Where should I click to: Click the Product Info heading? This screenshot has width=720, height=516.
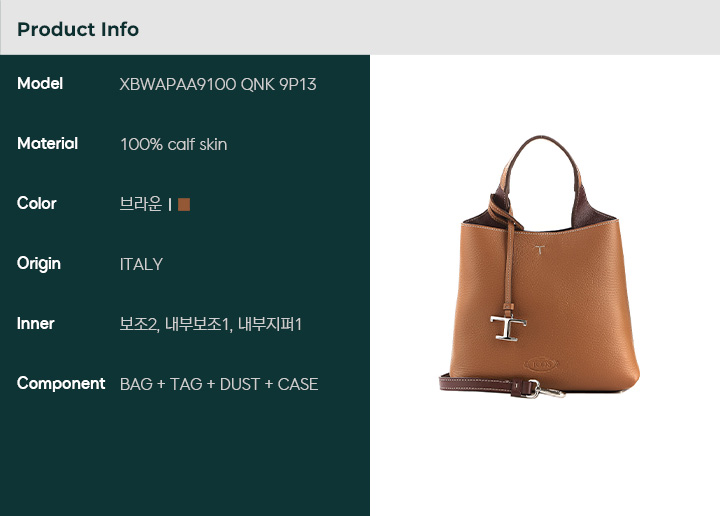tap(78, 29)
